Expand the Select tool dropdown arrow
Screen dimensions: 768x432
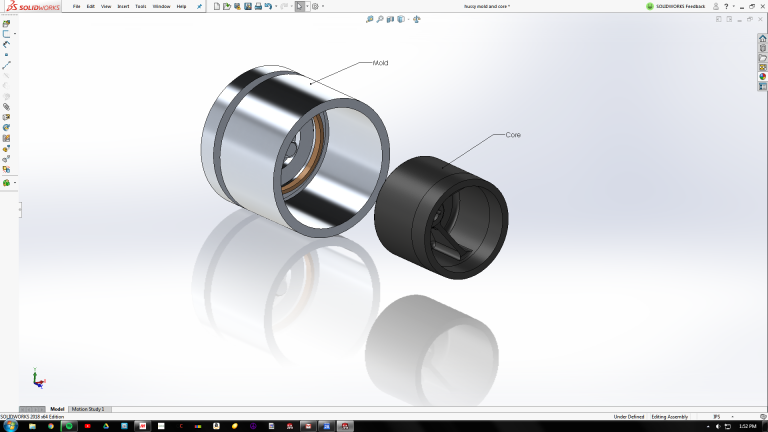pyautogui.click(x=307, y=6)
